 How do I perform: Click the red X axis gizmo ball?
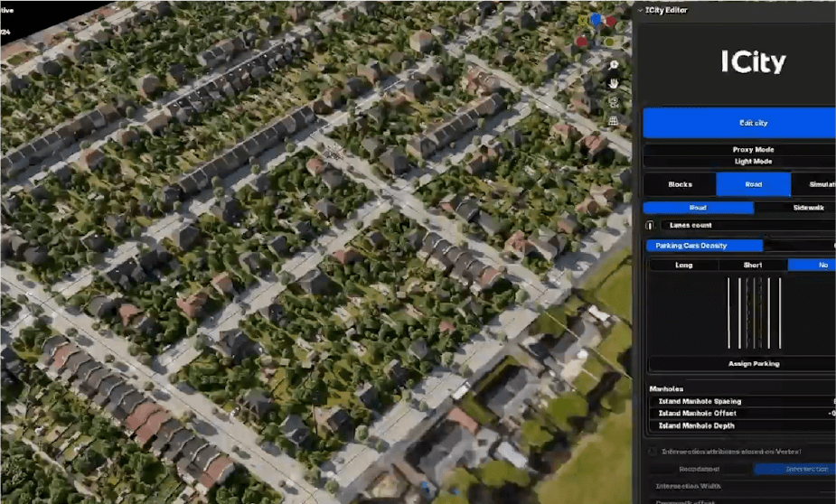pos(611,22)
